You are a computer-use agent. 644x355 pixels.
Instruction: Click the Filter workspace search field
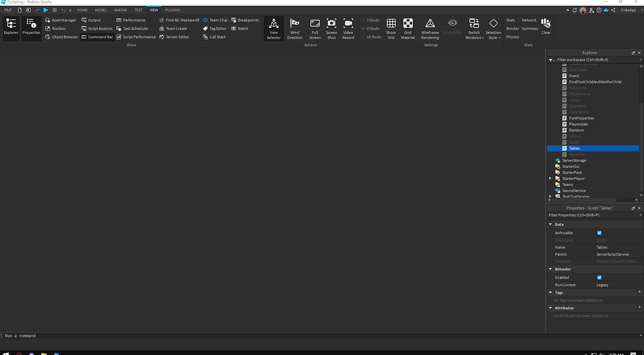(x=597, y=60)
